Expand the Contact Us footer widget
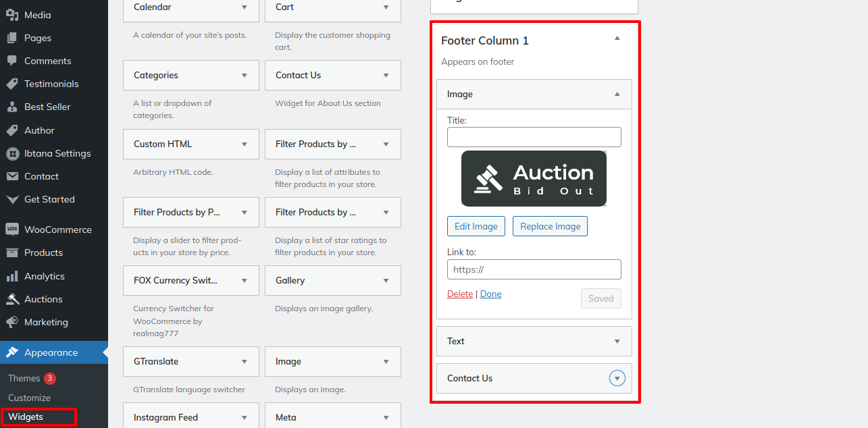868x428 pixels. click(617, 379)
